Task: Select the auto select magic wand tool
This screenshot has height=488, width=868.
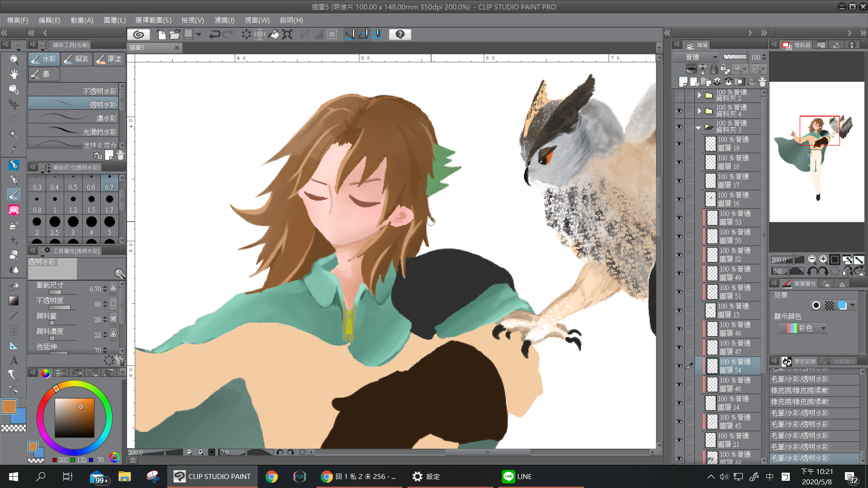Action: (x=14, y=134)
